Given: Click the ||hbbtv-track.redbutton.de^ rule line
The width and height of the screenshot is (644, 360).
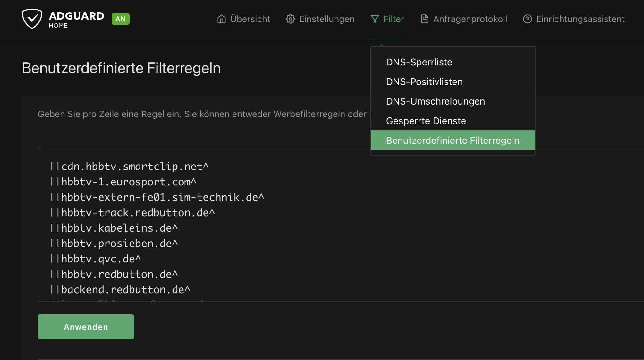Looking at the screenshot, I should click(x=132, y=212).
